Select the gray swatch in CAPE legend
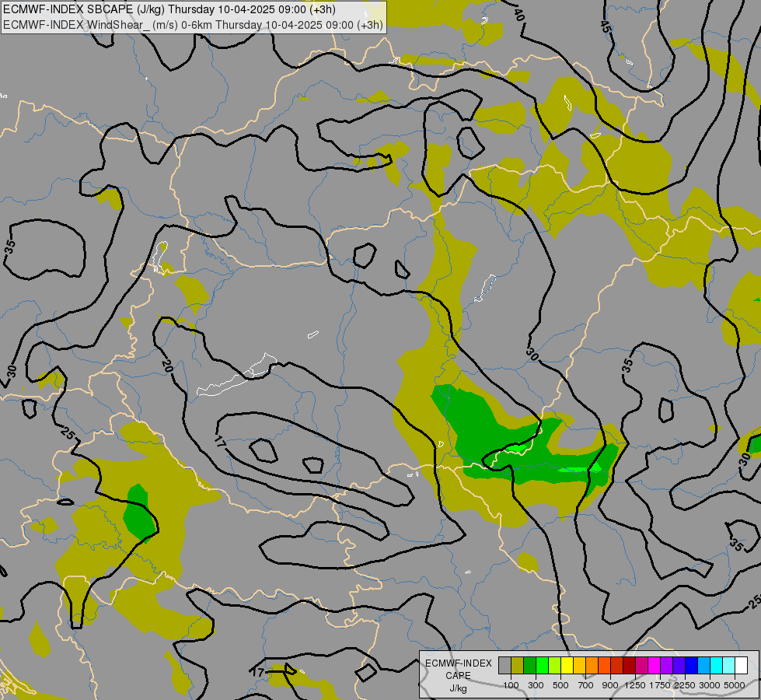 point(504,665)
